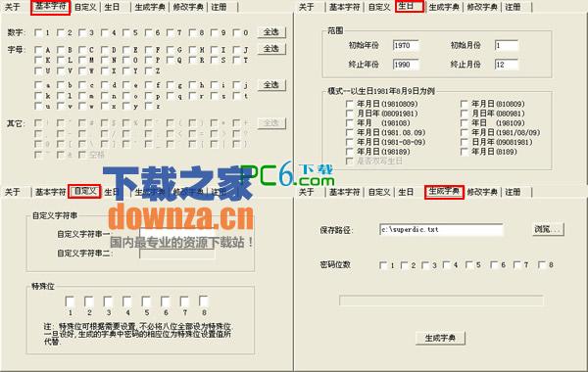Open 生成字典 tab in the panel showing 数字 checkboxes

(x=150, y=7)
